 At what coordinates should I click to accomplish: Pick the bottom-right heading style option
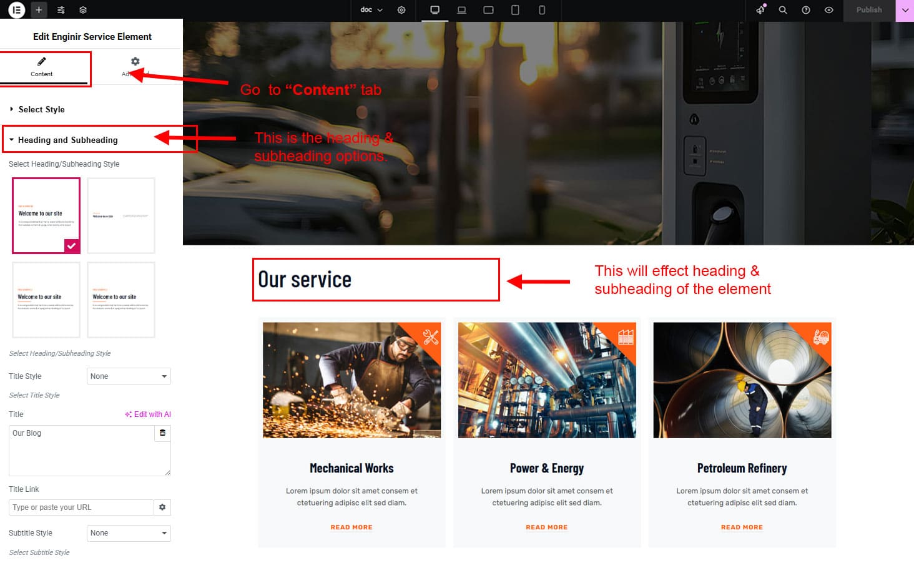121,300
